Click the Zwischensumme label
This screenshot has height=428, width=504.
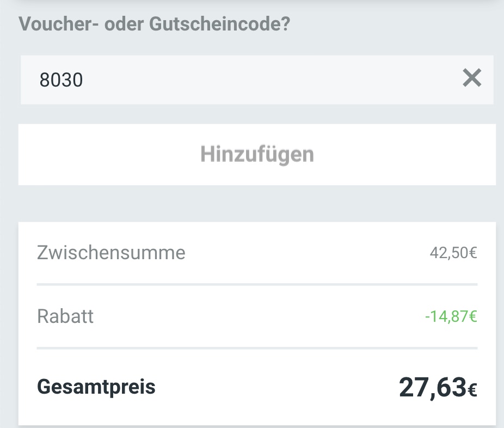pos(111,252)
